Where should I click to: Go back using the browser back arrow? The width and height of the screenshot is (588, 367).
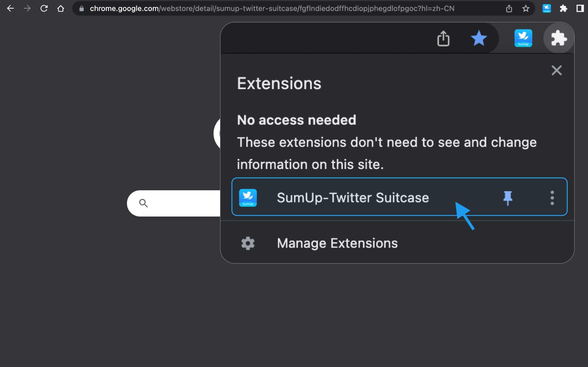coord(10,8)
